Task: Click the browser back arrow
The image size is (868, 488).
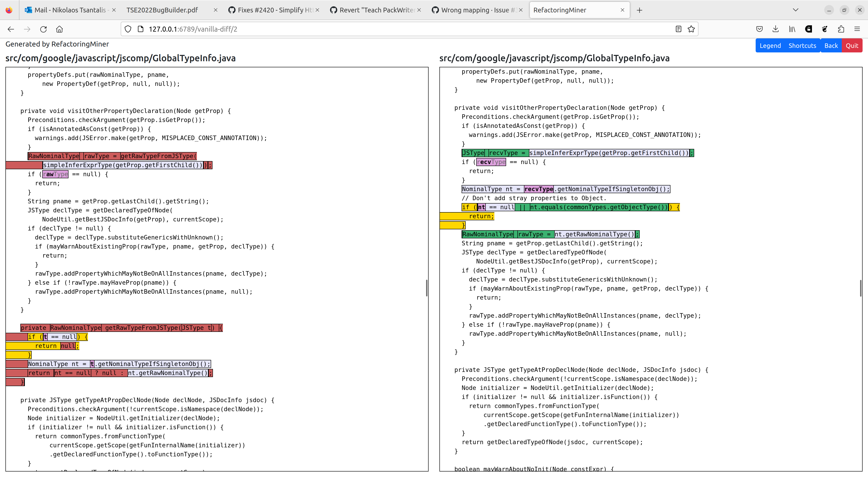Action: 11,29
